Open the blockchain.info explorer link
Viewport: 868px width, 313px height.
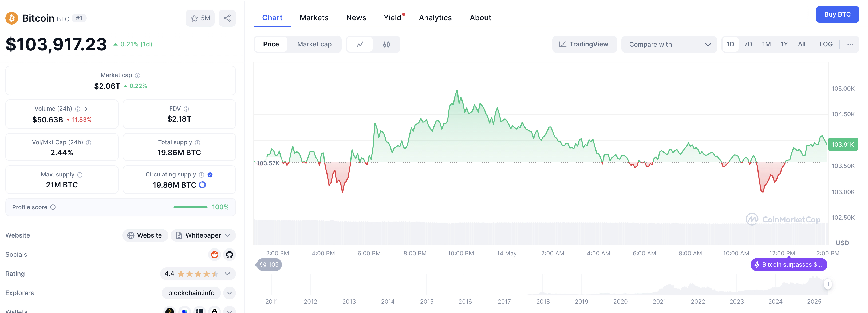coord(191,293)
